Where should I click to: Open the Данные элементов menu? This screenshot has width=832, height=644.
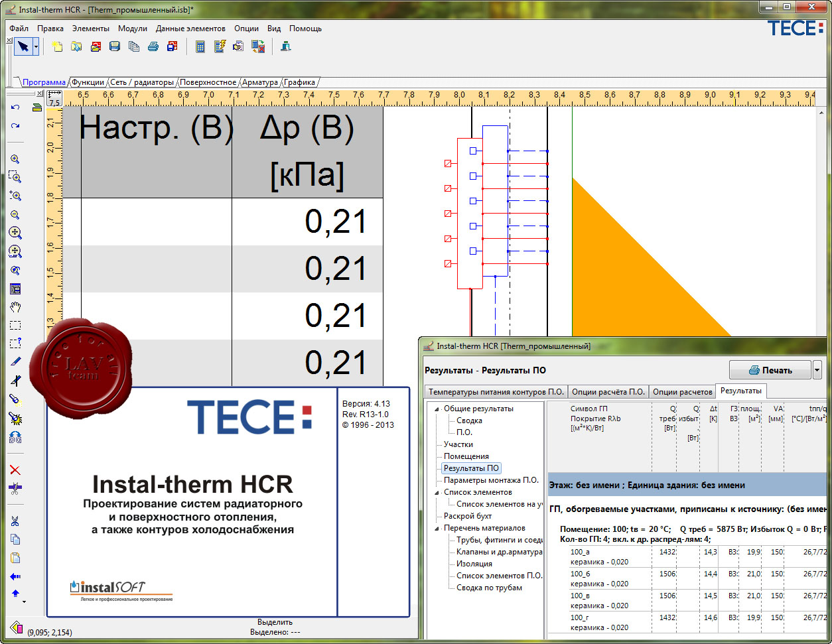[x=190, y=29]
